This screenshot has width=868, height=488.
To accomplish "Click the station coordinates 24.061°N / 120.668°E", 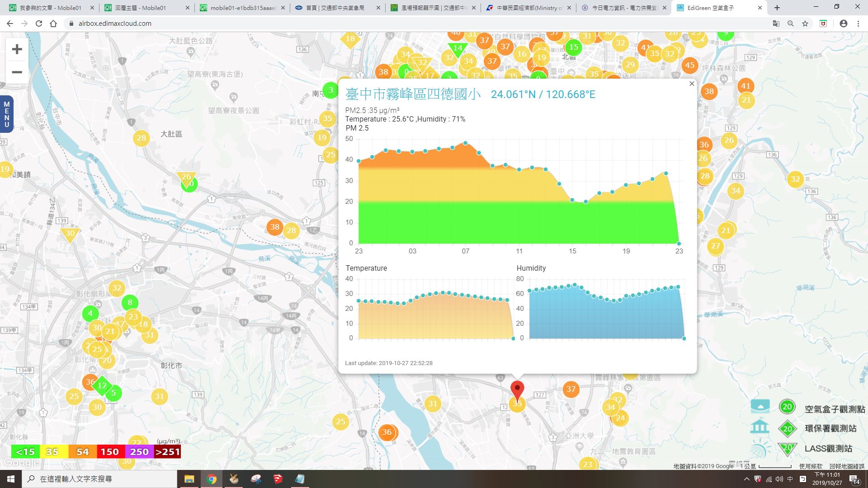I will pos(543,94).
